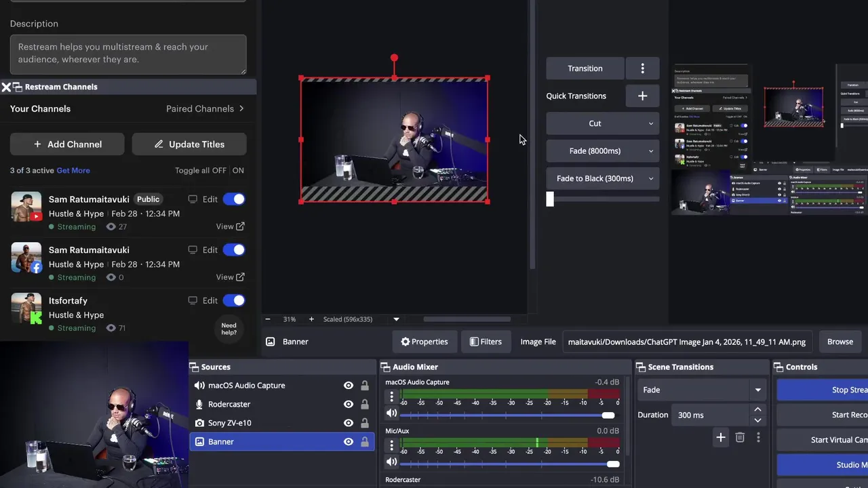Float the Controls dock panel icon
868x488 pixels.
point(778,367)
